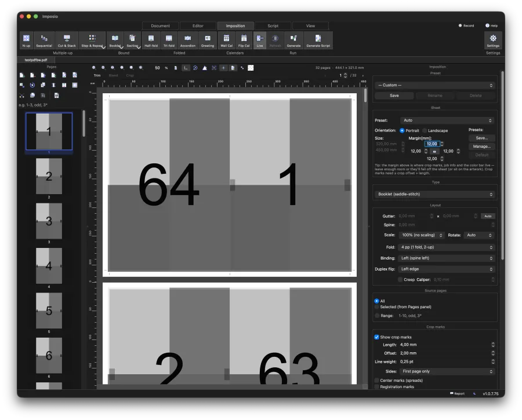This screenshot has width=522, height=420.
Task: Switch to the Imposition tab
Action: [235, 25]
